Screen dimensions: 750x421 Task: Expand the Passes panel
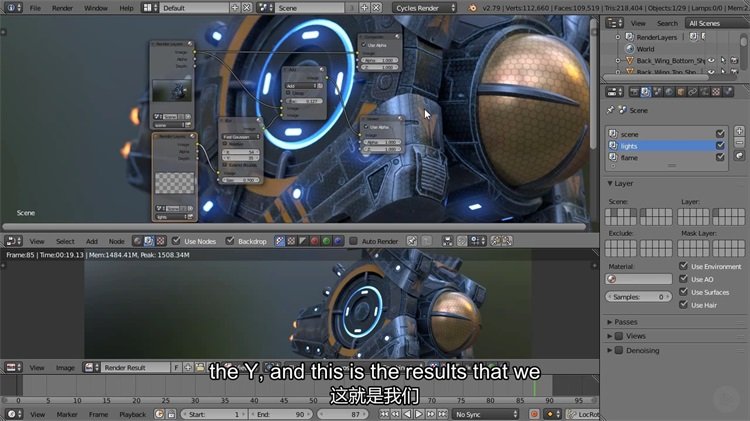pyautogui.click(x=610, y=322)
